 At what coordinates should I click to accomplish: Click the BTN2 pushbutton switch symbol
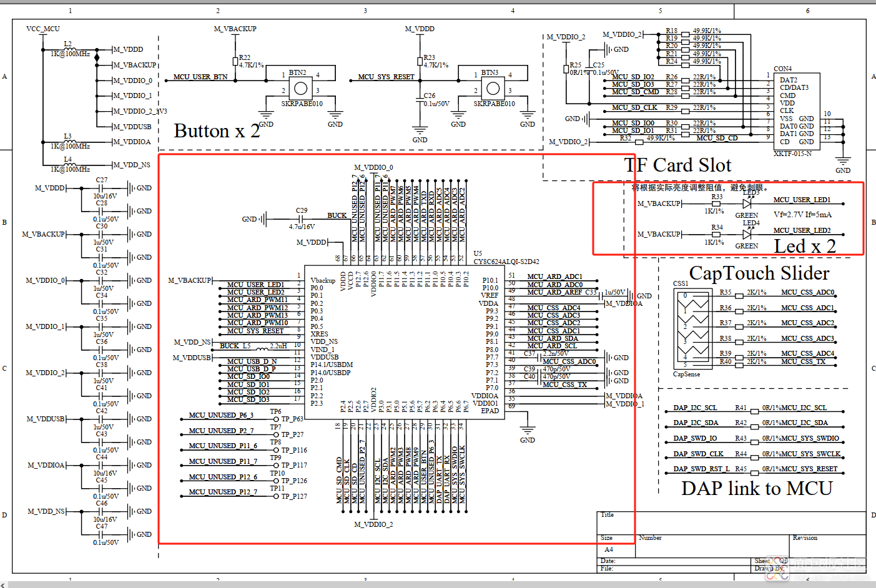(301, 88)
